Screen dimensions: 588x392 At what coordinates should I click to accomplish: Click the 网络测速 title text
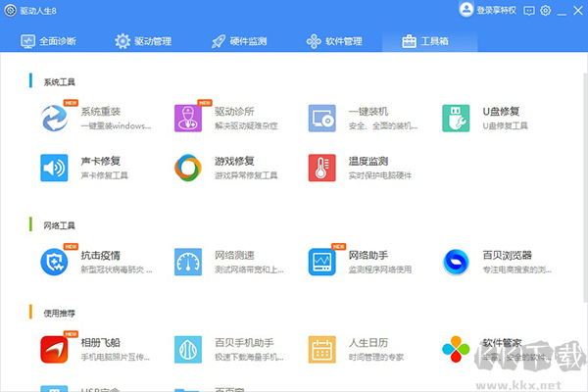[x=234, y=256]
